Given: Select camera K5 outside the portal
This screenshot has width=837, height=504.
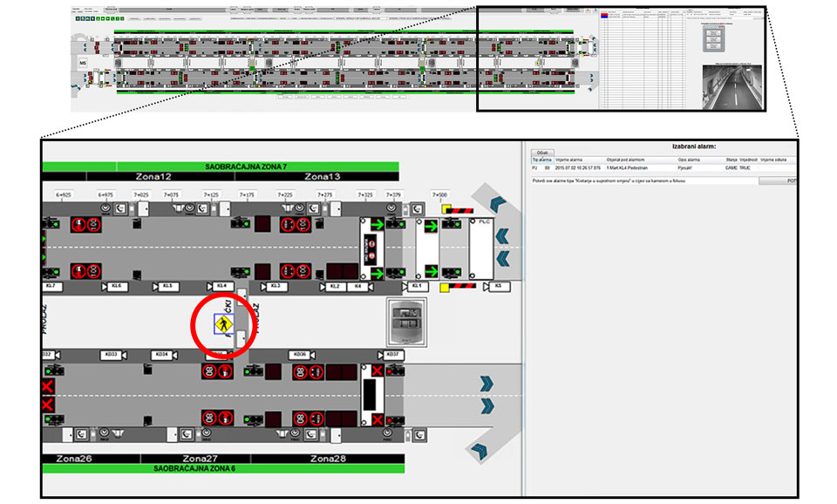Looking at the screenshot, I should pos(499,287).
